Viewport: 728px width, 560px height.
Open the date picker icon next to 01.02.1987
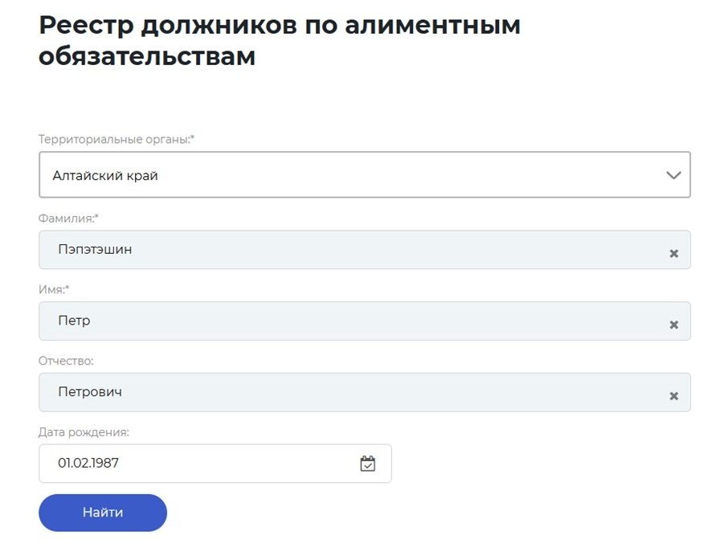coord(367,463)
